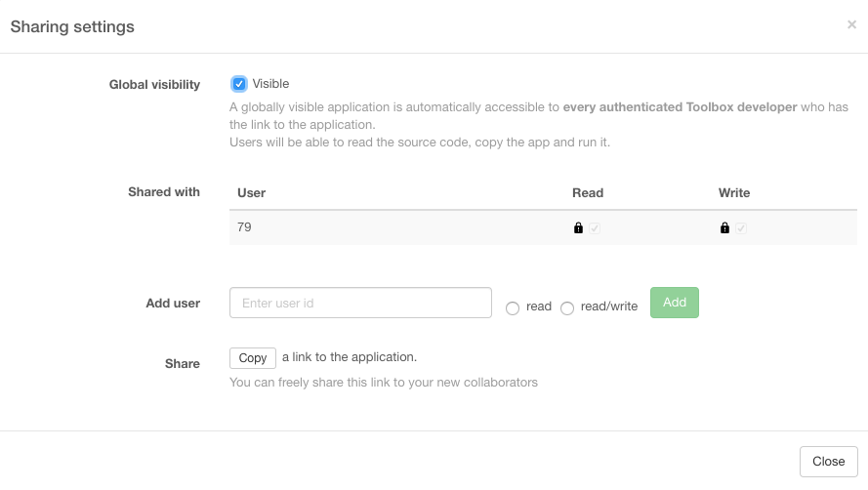Toggle the disabled Write checkbox for user 79
Image resolution: width=868 pixels, height=490 pixels.
pyautogui.click(x=741, y=228)
